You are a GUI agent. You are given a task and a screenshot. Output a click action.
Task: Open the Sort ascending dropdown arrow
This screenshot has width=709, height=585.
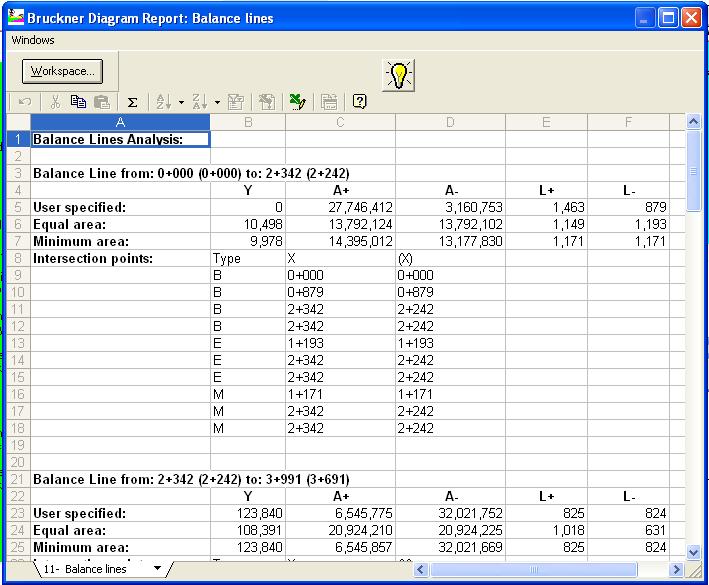[181, 102]
